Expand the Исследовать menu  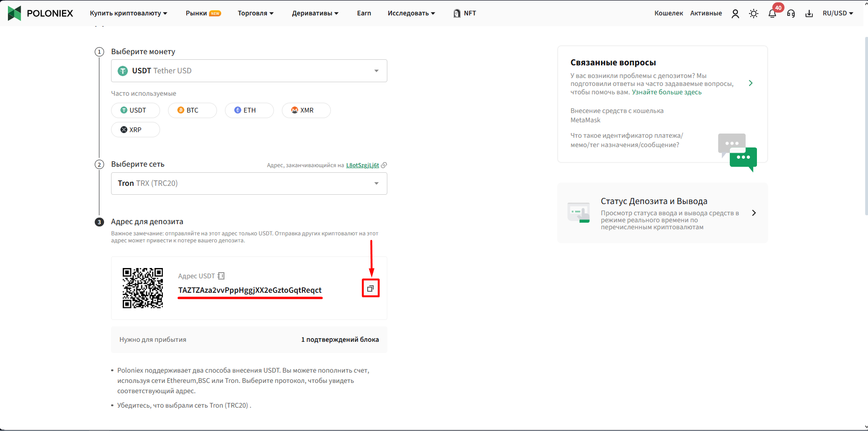[x=411, y=13]
